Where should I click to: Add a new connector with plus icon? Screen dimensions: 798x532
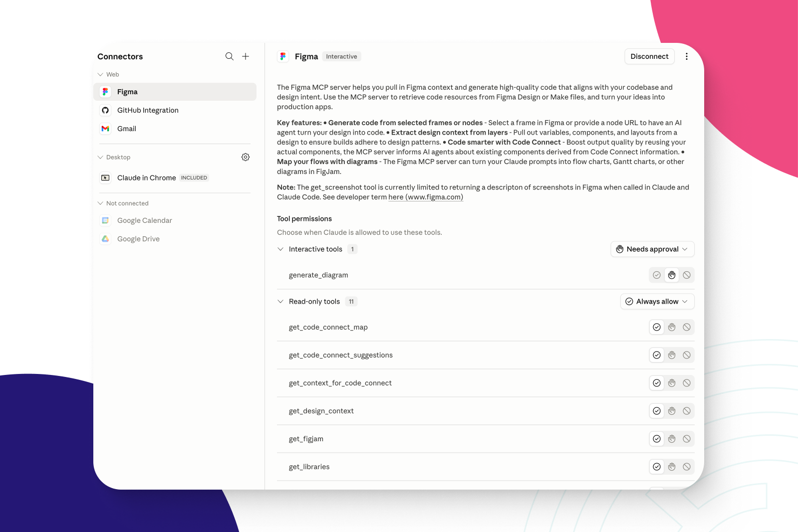(x=246, y=56)
